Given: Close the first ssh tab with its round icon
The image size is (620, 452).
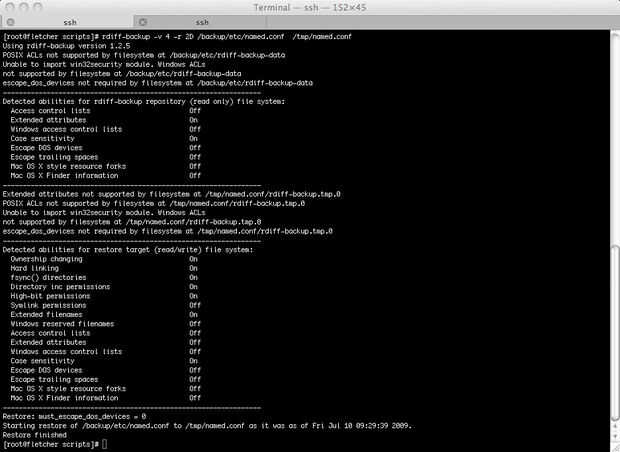Looking at the screenshot, I should coord(11,22).
